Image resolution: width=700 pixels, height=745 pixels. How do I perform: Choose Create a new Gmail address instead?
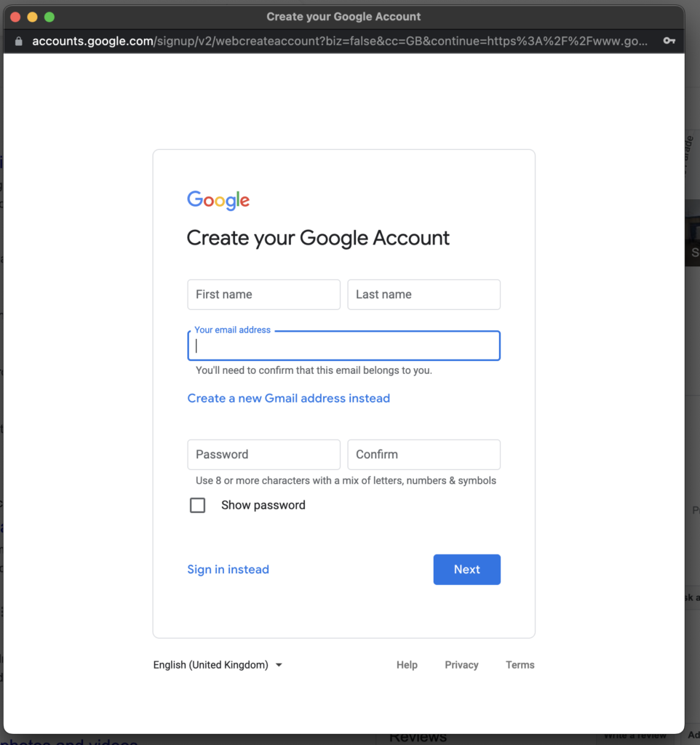[288, 399]
